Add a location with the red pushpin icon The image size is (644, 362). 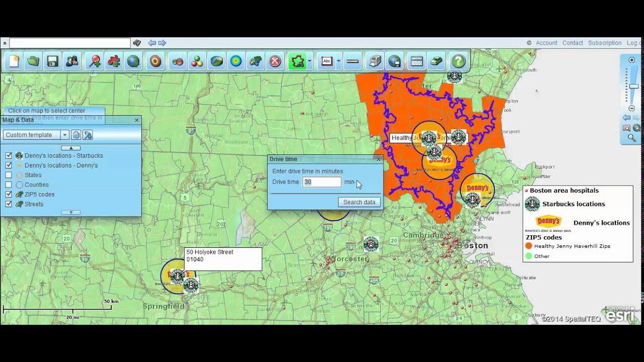[x=95, y=61]
